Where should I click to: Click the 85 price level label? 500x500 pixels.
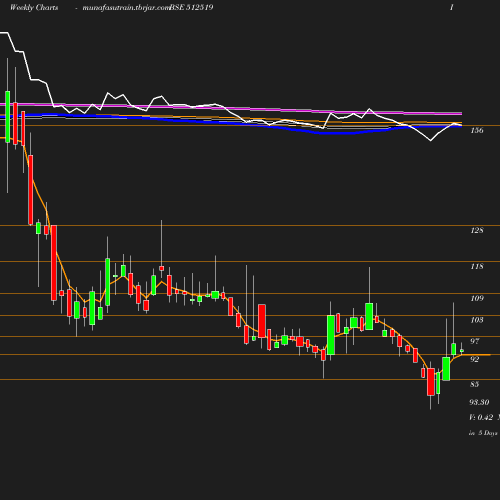(x=474, y=384)
